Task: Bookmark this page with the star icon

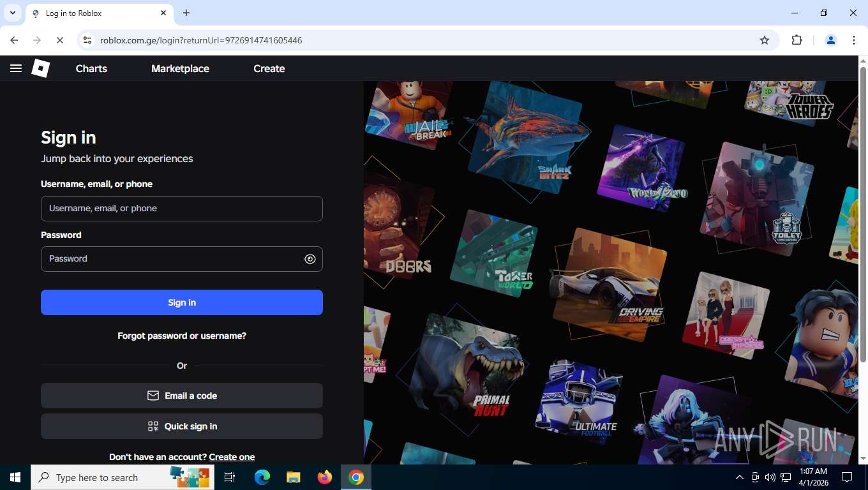Action: coord(765,40)
